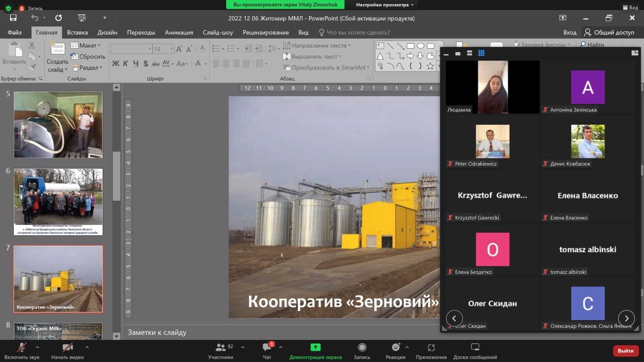
Task: Open the font size dropdown
Action: click(171, 49)
